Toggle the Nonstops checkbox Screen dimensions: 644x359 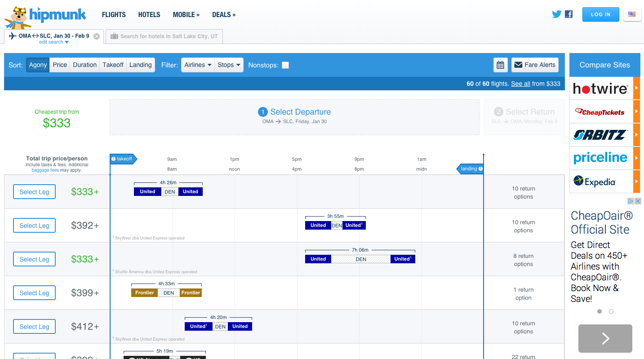pyautogui.click(x=285, y=65)
